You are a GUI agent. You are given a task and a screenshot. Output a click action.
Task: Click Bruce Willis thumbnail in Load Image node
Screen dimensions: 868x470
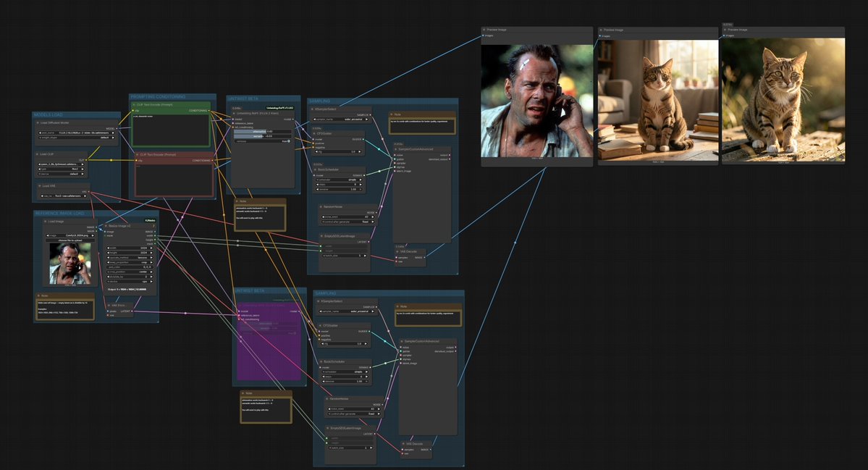click(70, 264)
